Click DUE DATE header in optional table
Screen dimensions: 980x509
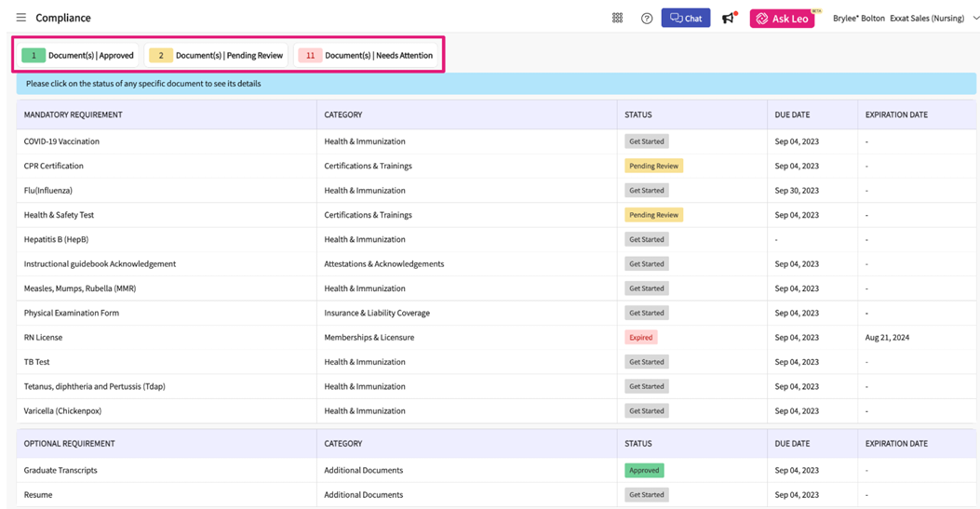792,444
